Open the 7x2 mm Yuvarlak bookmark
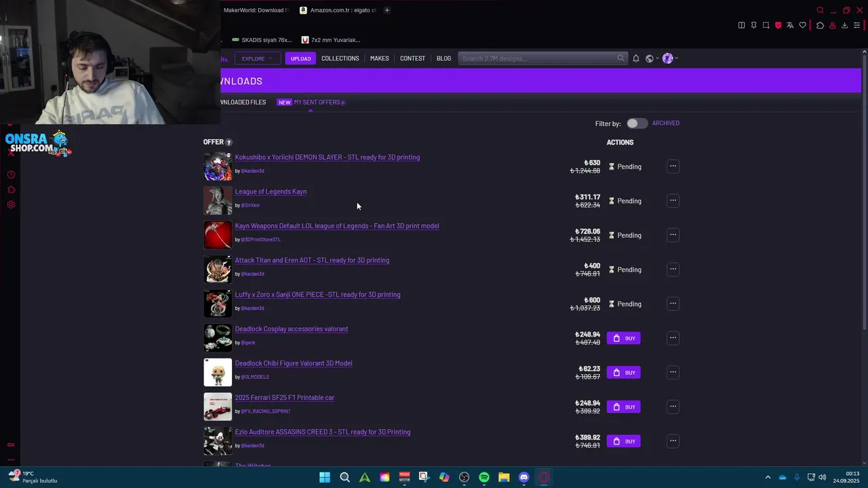Viewport: 868px width, 488px height. 331,40
